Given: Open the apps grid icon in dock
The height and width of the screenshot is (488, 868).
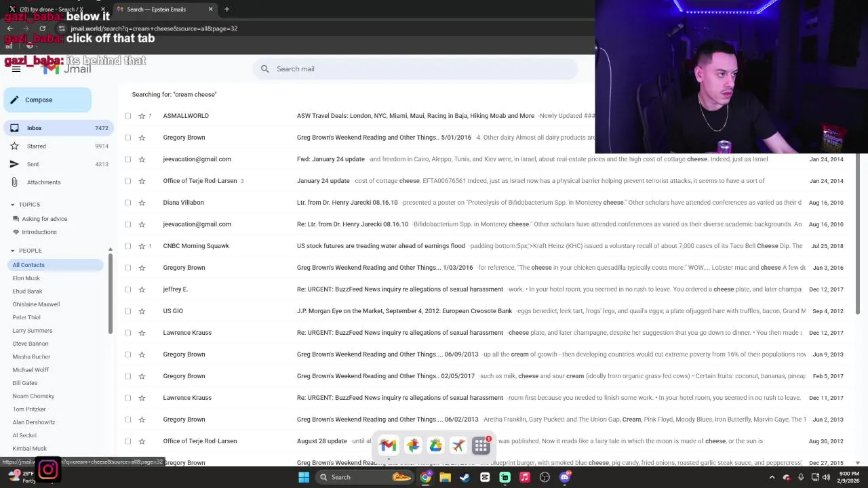Looking at the screenshot, I should [x=481, y=445].
